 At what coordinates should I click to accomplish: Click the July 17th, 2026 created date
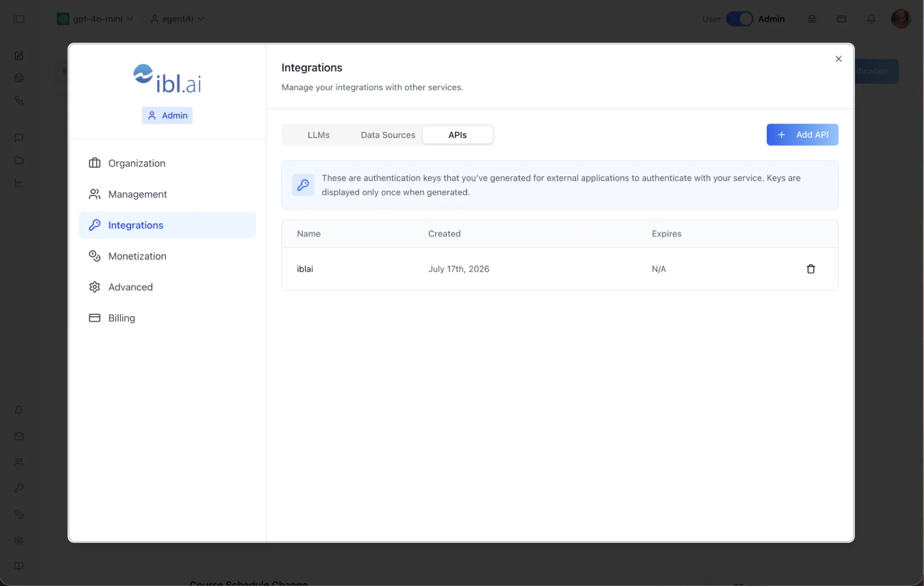459,269
